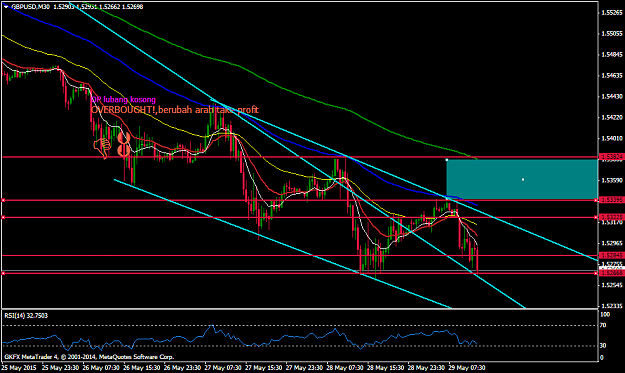Click the 1.54845 price scale value
The height and width of the screenshot is (373, 625).
pos(612,55)
